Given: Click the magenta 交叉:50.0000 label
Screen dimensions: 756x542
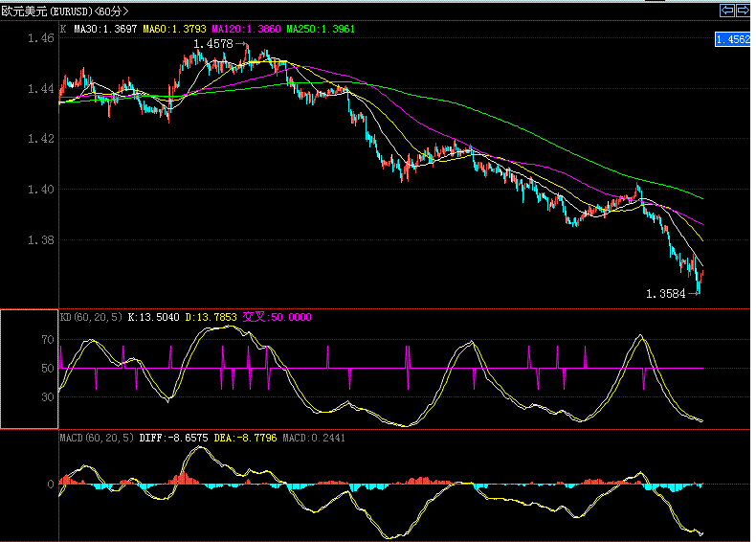Looking at the screenshot, I should click(277, 317).
